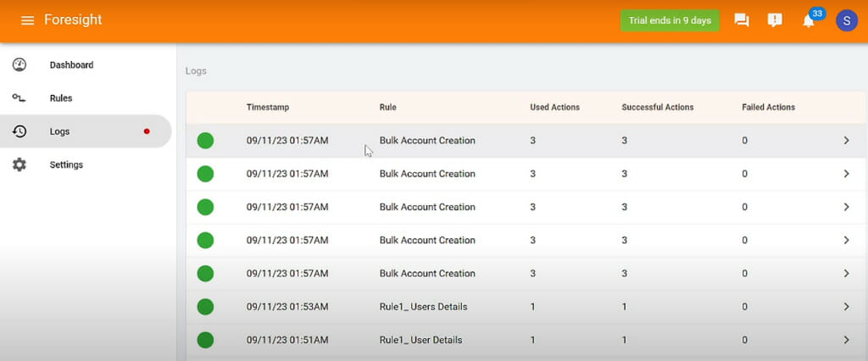868x361 pixels.
Task: Open the chat messages icon
Action: 741,20
